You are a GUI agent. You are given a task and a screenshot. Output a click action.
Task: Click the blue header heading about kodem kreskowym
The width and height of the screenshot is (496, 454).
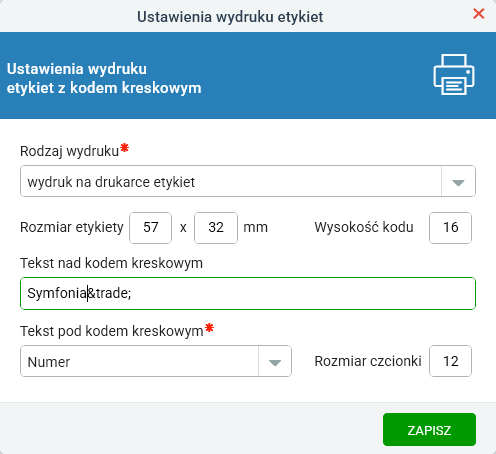click(x=104, y=79)
